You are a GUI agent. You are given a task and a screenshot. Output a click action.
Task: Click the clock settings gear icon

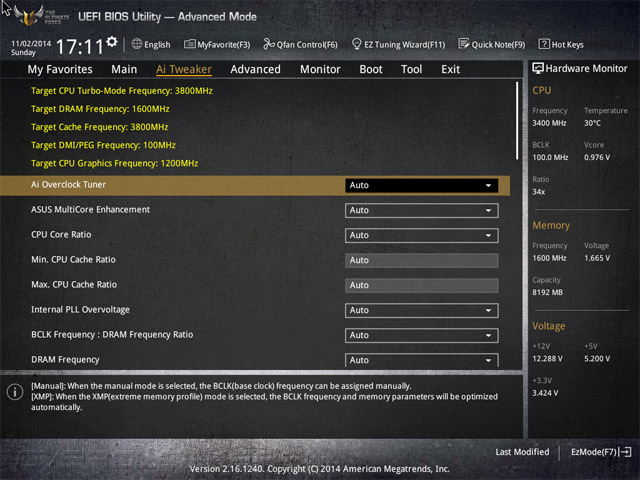(111, 42)
